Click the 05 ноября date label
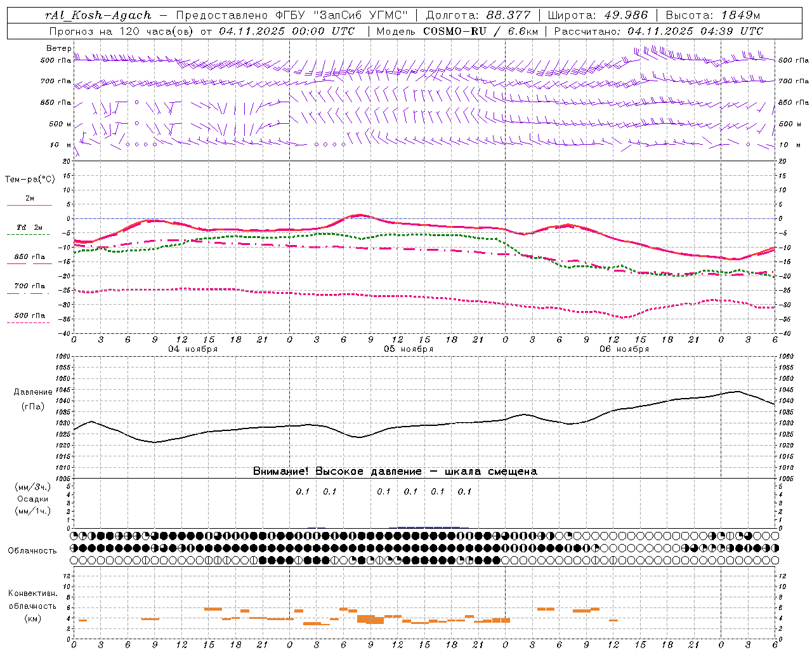Image resolution: width=812 pixels, height=650 pixels. point(409,349)
